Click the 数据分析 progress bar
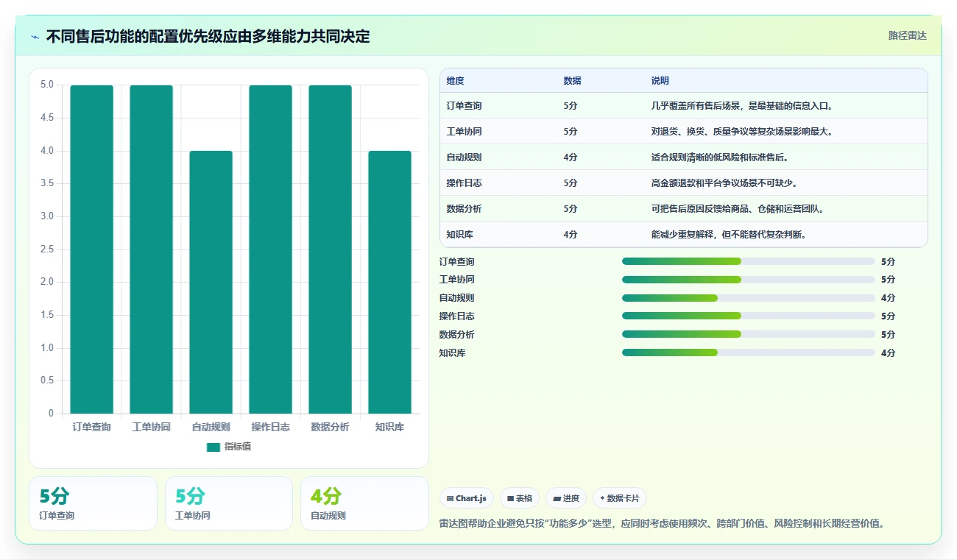Viewport: 957px width, 560px height. [749, 334]
